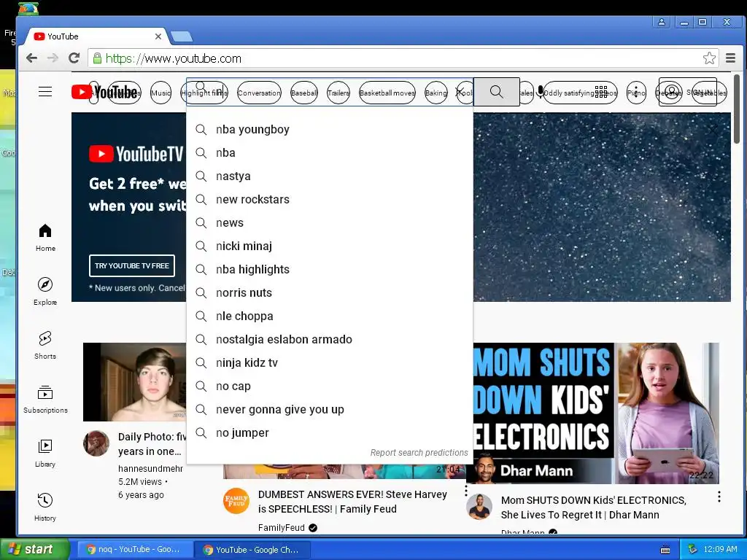The width and height of the screenshot is (747, 560).
Task: Switch to 'noq - YouTube' taskbar window
Action: coord(134,550)
